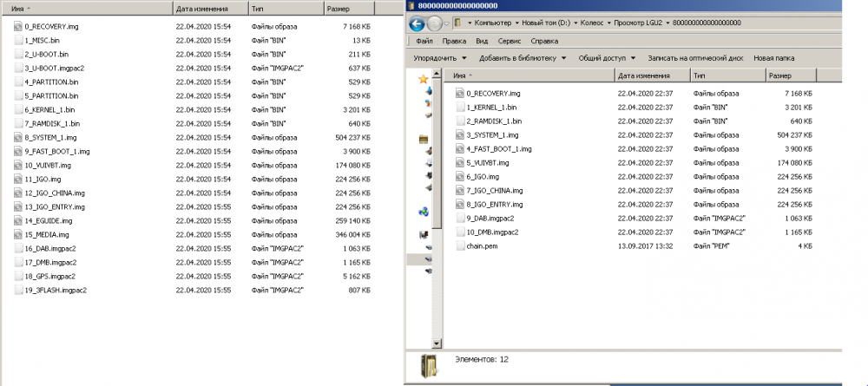Expand breadcrumb arrow before Просмотр LGU2
868x386 pixels.
pos(609,23)
